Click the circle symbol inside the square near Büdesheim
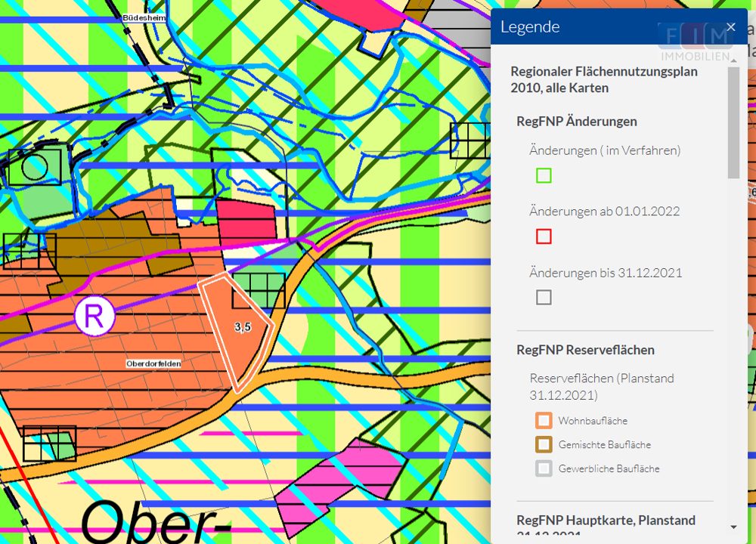This screenshot has width=756, height=544. pyautogui.click(x=35, y=167)
